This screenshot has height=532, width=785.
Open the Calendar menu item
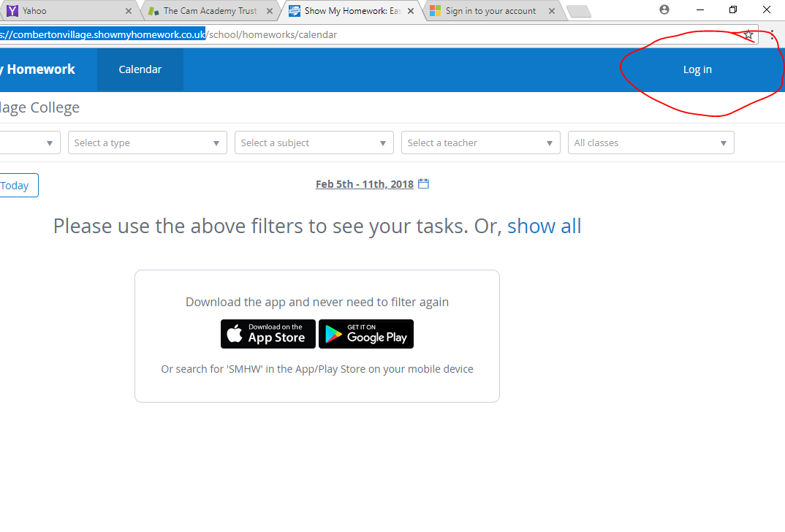(x=140, y=69)
